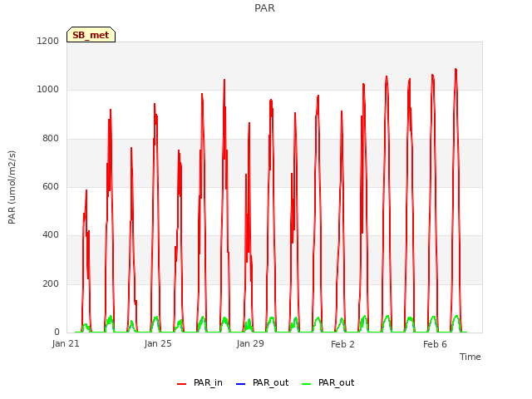Click the red PAR_in legend swatch
Screen dimensions: 532x399
[x=182, y=384]
